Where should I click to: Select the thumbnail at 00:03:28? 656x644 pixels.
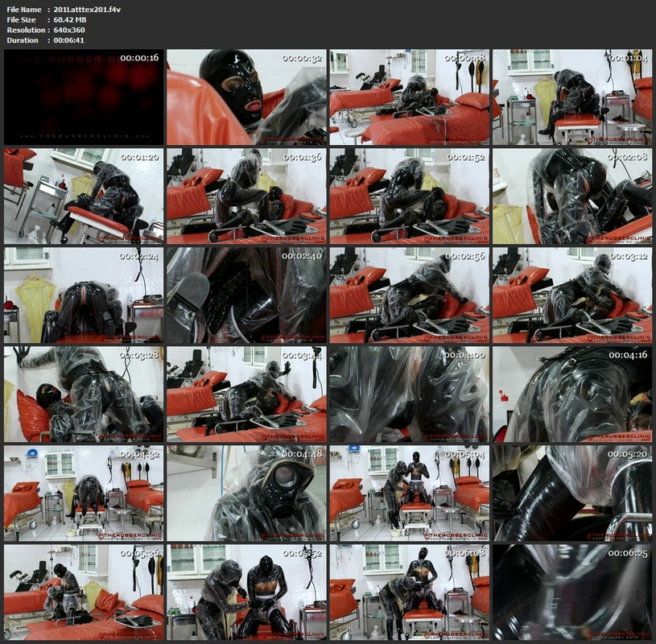(84, 394)
